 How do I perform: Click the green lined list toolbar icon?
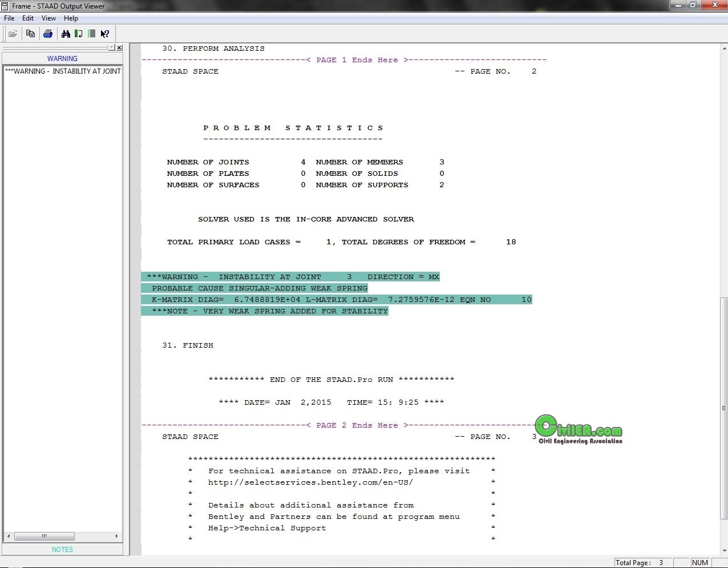(x=92, y=34)
